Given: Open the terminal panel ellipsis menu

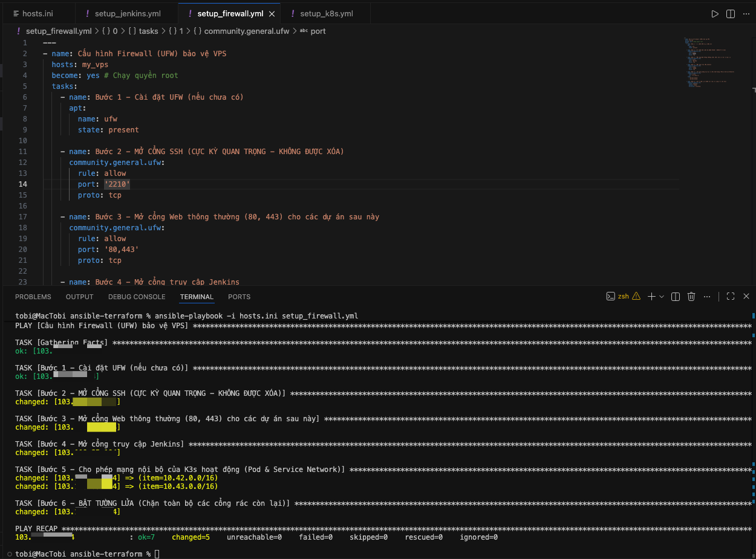Looking at the screenshot, I should tap(706, 296).
